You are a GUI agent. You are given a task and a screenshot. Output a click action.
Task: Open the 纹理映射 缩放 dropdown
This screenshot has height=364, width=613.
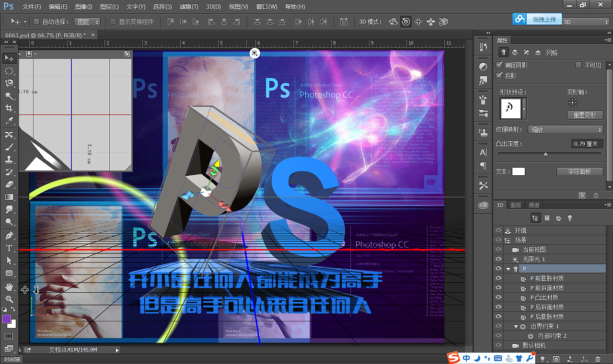[x=565, y=130]
